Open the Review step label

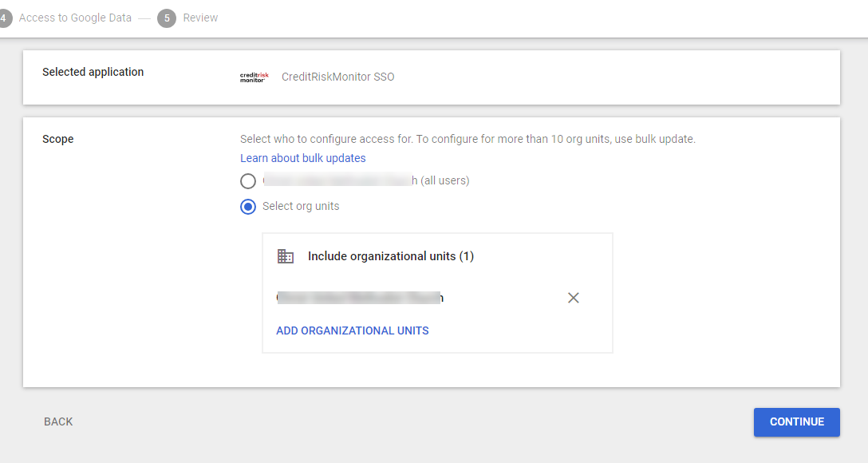point(200,18)
